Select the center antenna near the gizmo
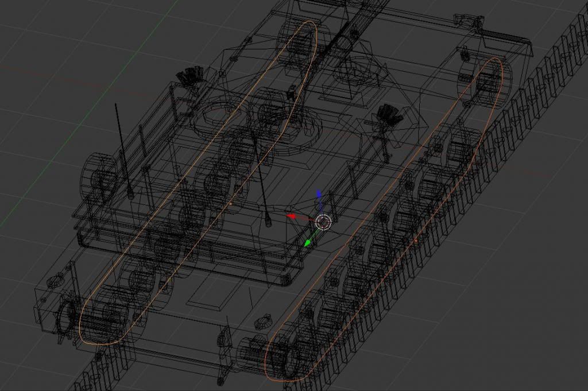Screen dimensions: 588x391 [261, 178]
